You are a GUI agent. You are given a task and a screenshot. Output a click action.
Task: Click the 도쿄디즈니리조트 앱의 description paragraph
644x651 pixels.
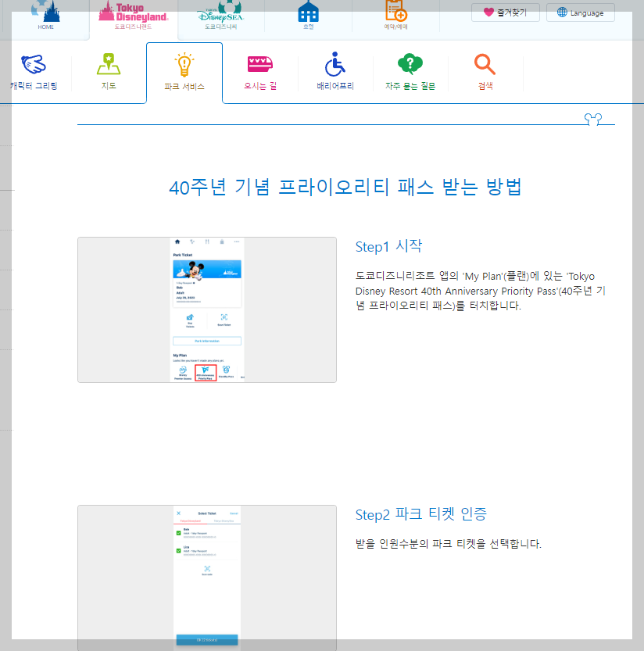point(481,291)
